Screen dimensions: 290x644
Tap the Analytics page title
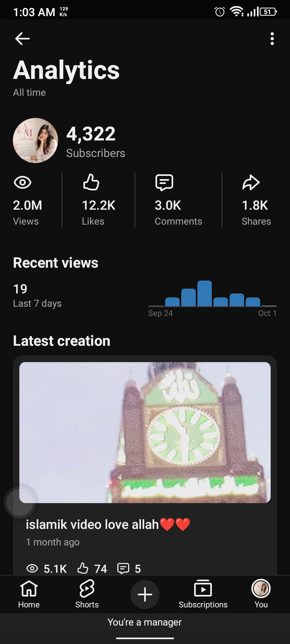(x=66, y=70)
